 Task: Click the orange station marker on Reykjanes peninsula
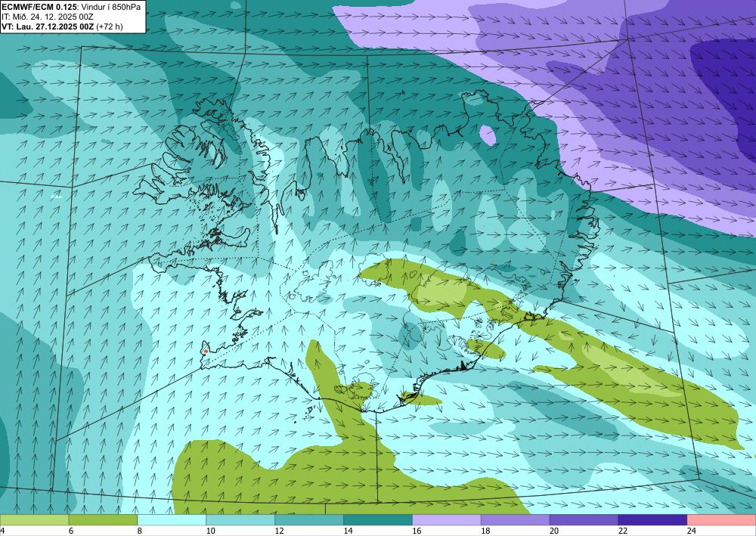click(206, 352)
